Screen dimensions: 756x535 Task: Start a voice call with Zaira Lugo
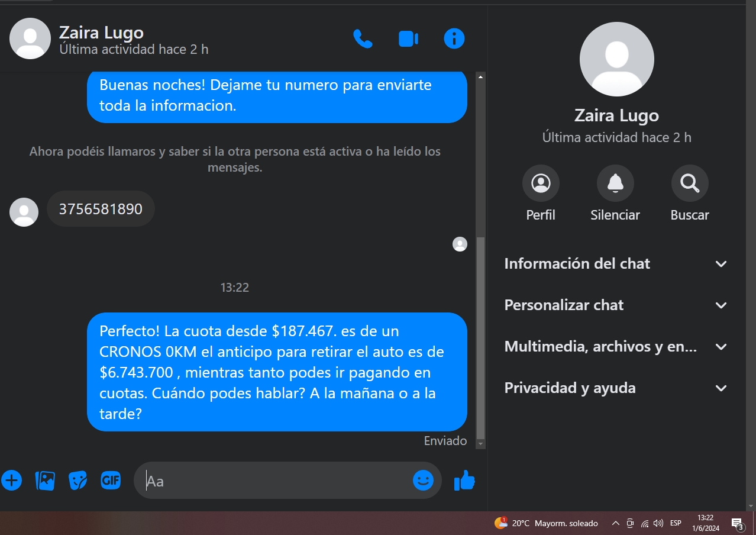pyautogui.click(x=363, y=39)
